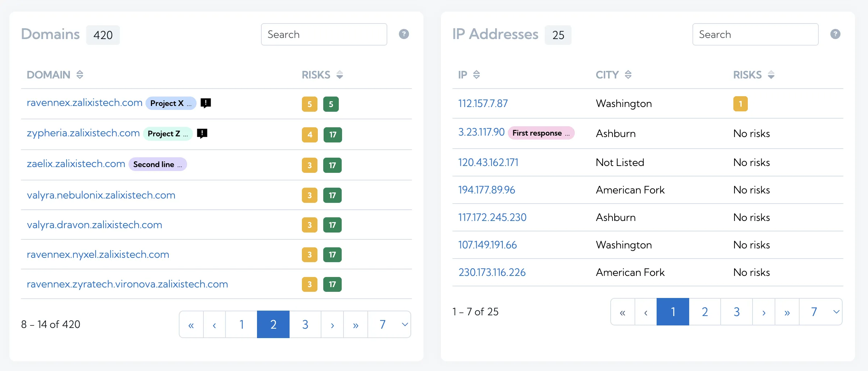Open ravennex.nyxel.zalixistech.com link
The height and width of the screenshot is (371, 868).
click(98, 255)
